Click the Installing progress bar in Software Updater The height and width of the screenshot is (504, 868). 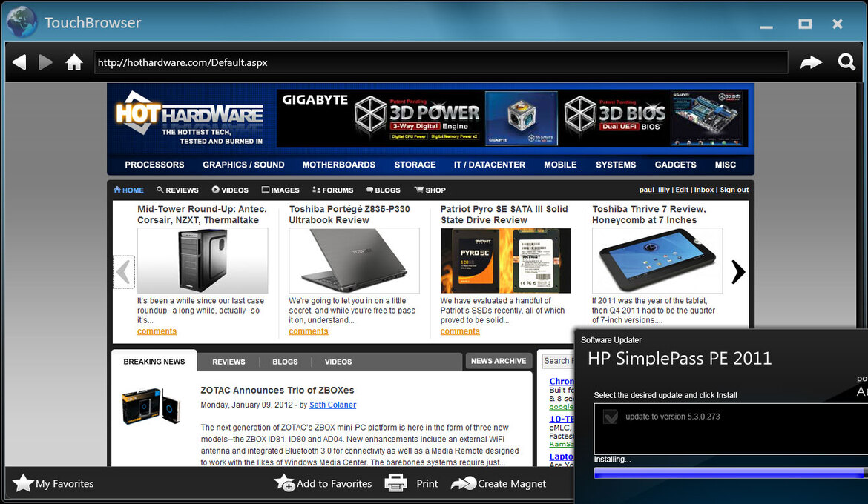click(731, 472)
